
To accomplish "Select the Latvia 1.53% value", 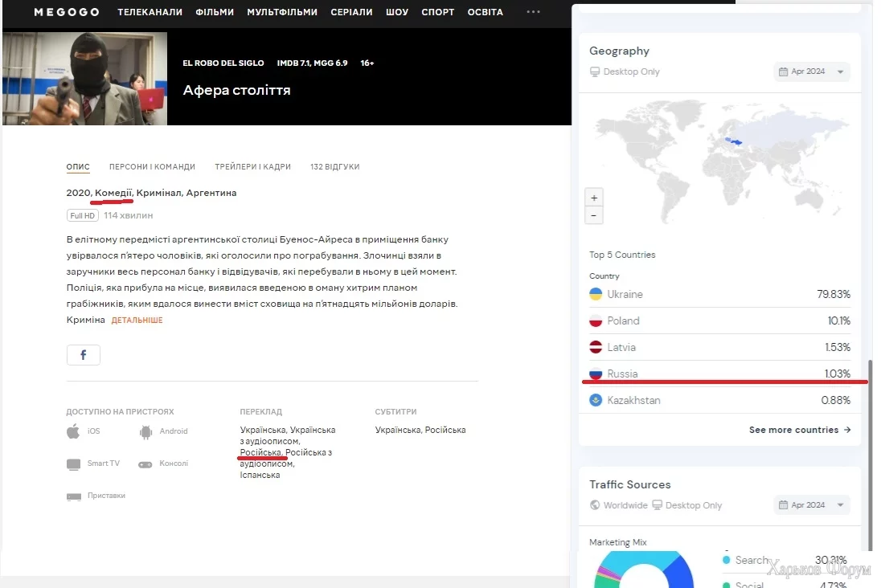I will pyautogui.click(x=838, y=347).
